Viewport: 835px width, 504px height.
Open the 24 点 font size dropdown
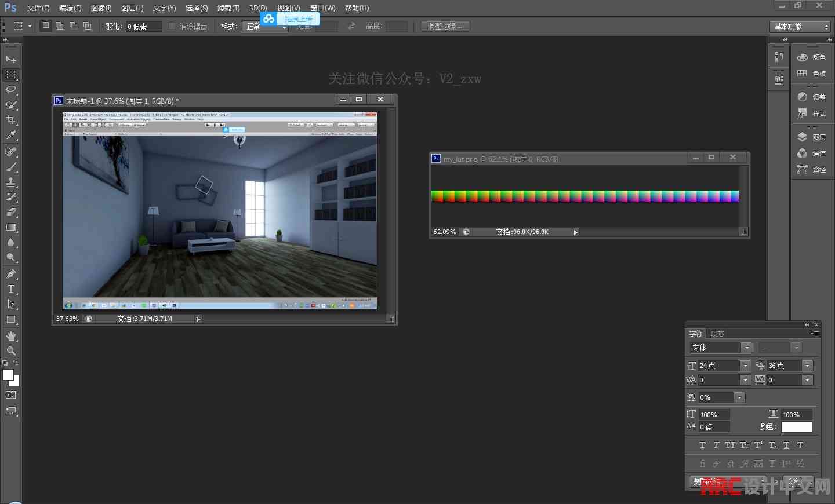click(x=745, y=366)
